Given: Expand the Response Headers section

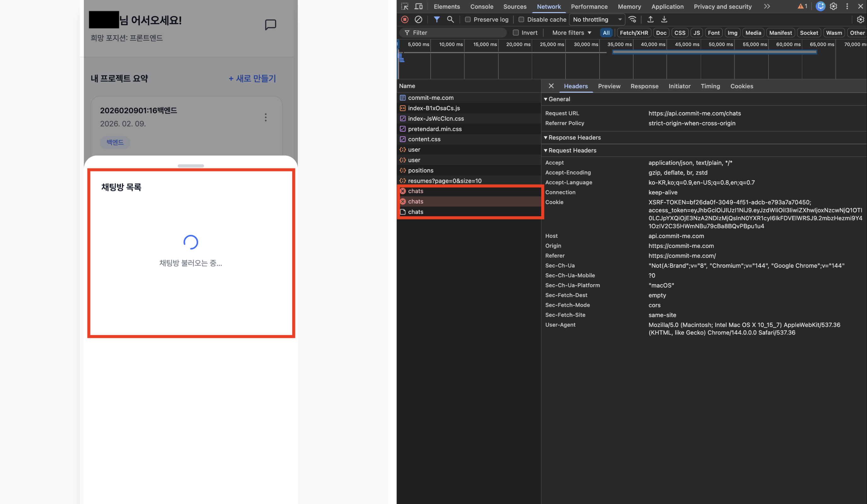Looking at the screenshot, I should coord(572,138).
